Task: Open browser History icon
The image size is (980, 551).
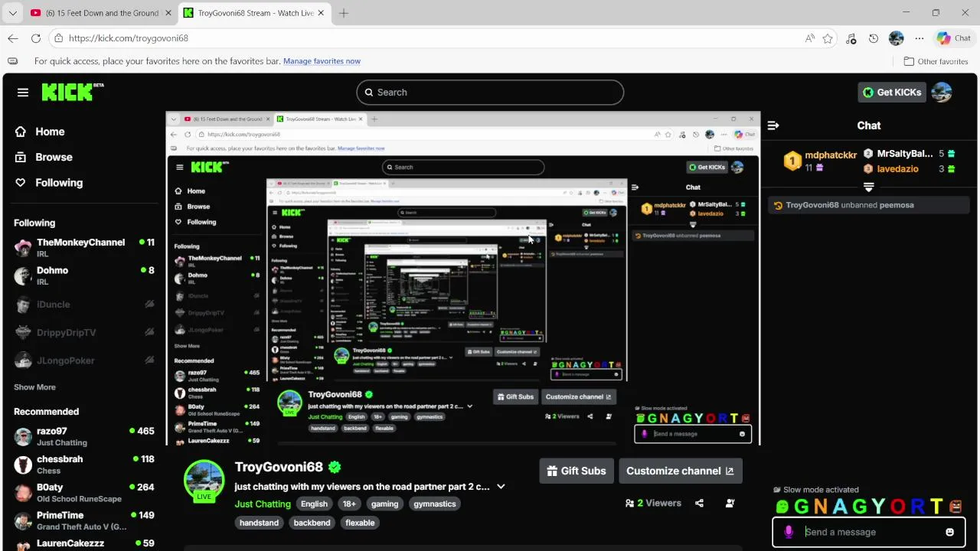Action: click(874, 38)
